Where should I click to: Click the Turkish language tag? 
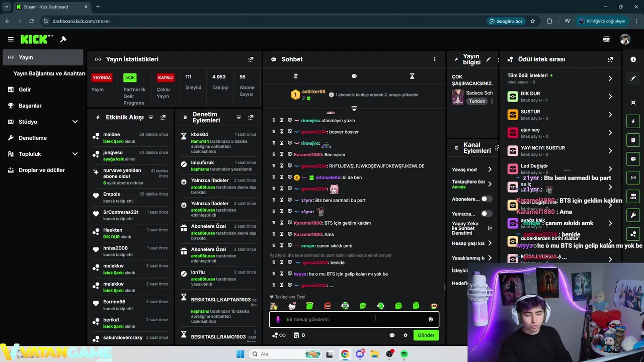[477, 101]
